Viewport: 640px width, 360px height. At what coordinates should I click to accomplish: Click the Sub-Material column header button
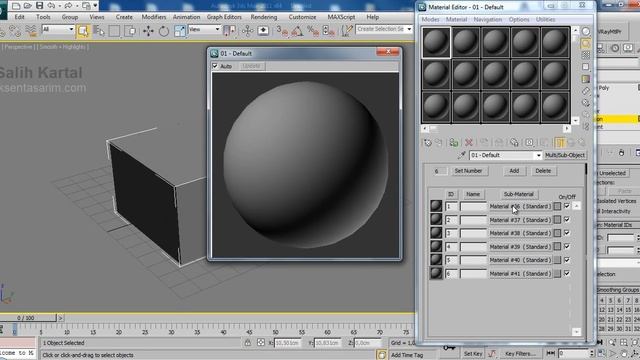click(x=518, y=194)
